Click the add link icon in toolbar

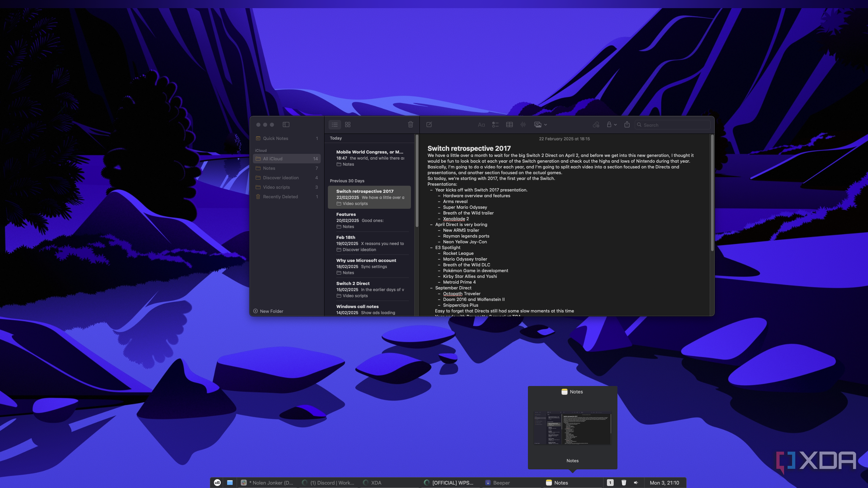click(596, 125)
